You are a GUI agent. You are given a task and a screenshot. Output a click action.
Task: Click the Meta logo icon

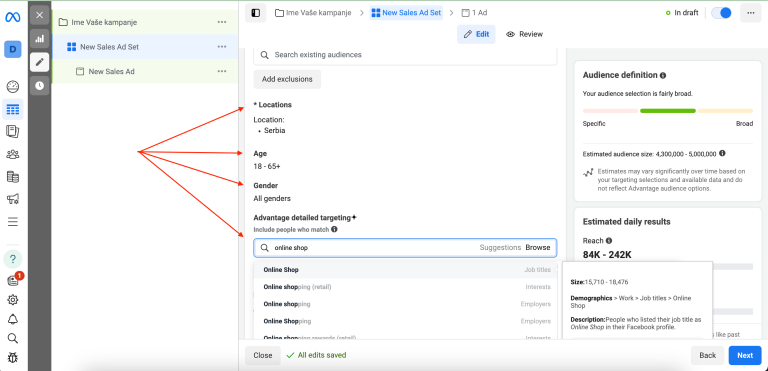pos(13,18)
